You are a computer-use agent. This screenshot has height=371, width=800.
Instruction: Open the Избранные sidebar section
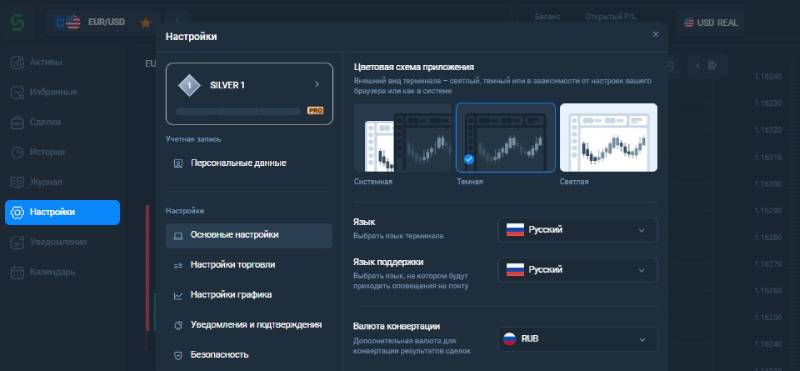tap(62, 92)
